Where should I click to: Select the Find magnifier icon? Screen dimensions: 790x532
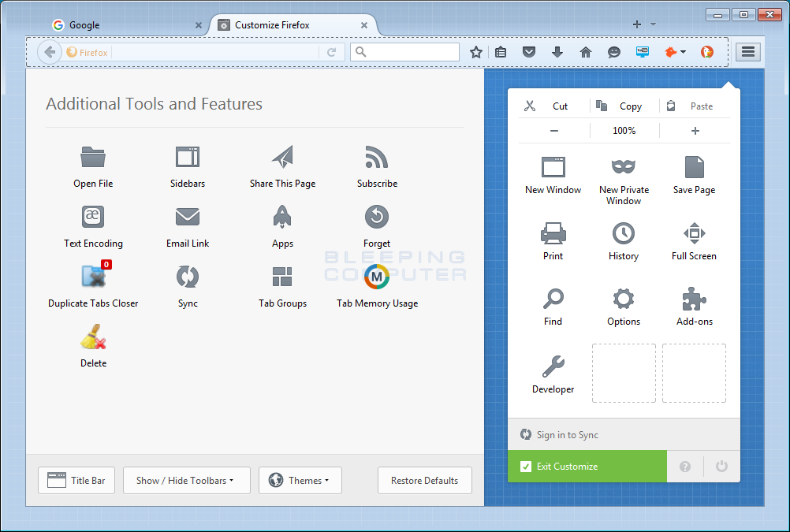pyautogui.click(x=553, y=299)
